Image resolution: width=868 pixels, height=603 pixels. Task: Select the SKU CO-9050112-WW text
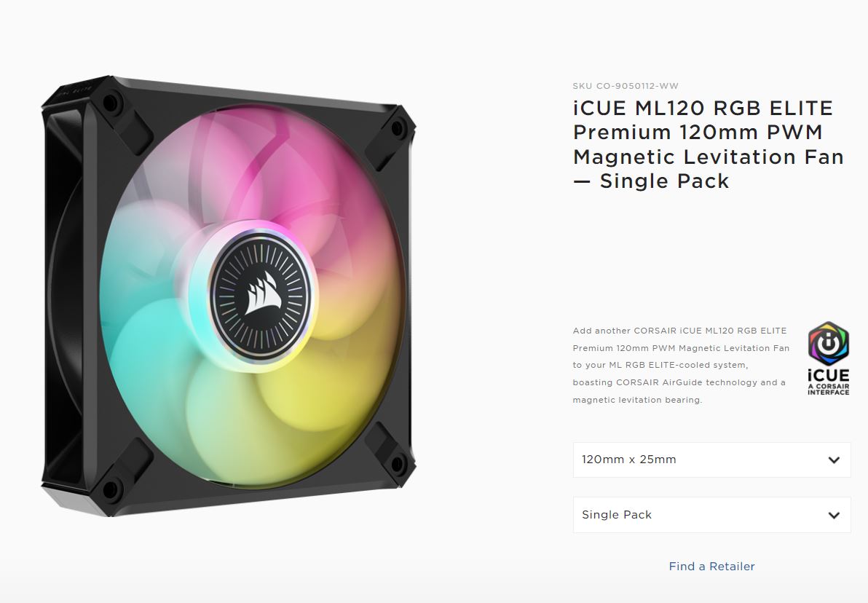(626, 86)
